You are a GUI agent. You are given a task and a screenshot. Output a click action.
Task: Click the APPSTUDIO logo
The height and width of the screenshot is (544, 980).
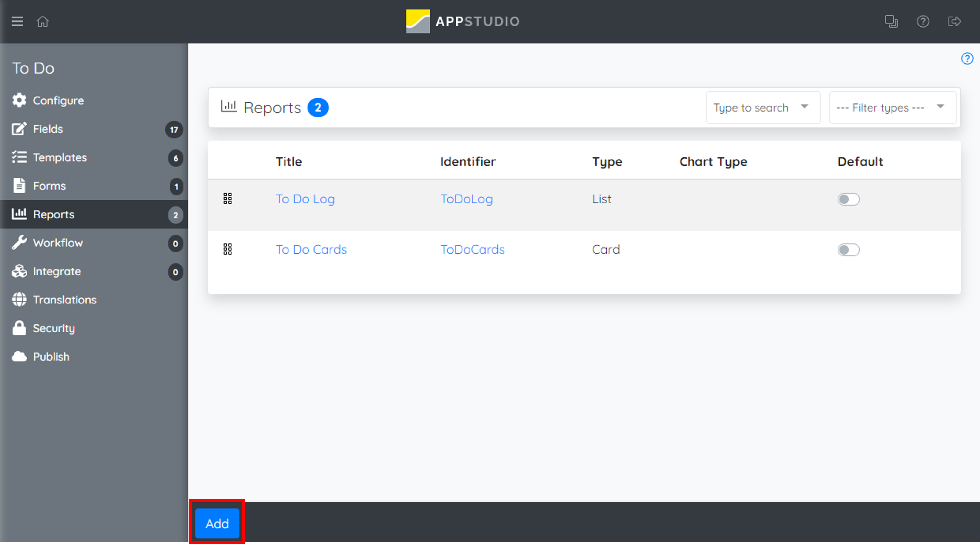coord(463,21)
